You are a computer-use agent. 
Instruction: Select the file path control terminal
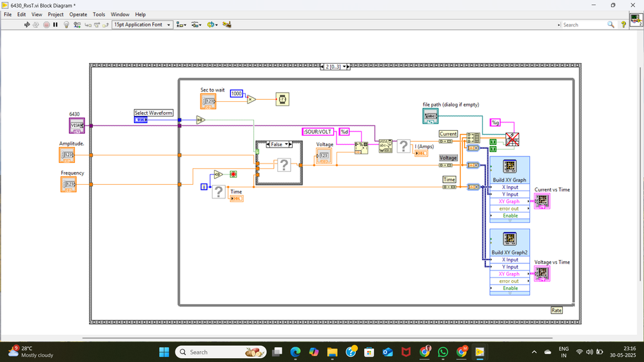(x=431, y=116)
